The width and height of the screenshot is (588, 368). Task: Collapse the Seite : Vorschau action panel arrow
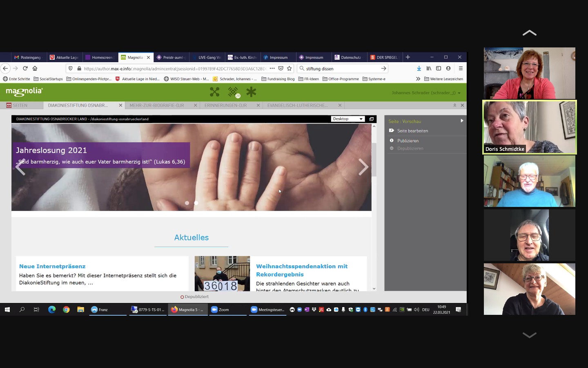(x=462, y=121)
